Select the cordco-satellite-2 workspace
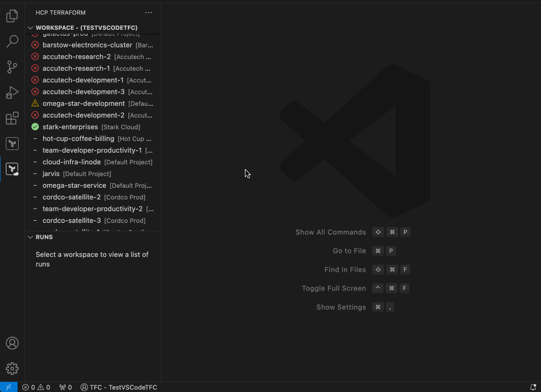 click(93, 197)
